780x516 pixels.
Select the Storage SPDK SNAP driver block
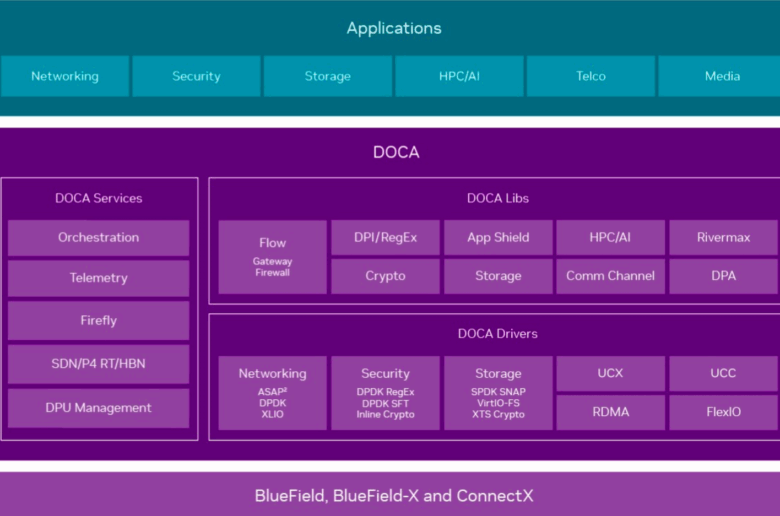click(498, 393)
